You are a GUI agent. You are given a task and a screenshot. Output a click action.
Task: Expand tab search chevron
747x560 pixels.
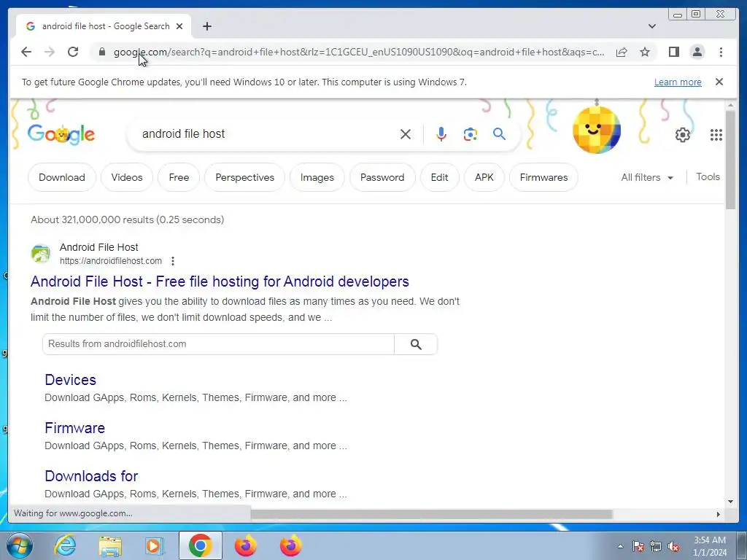(652, 26)
